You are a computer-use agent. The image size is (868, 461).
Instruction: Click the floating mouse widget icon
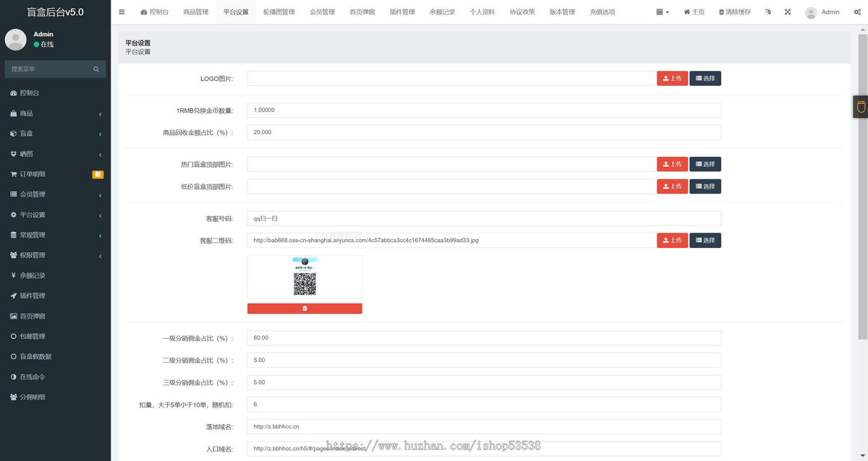click(861, 107)
